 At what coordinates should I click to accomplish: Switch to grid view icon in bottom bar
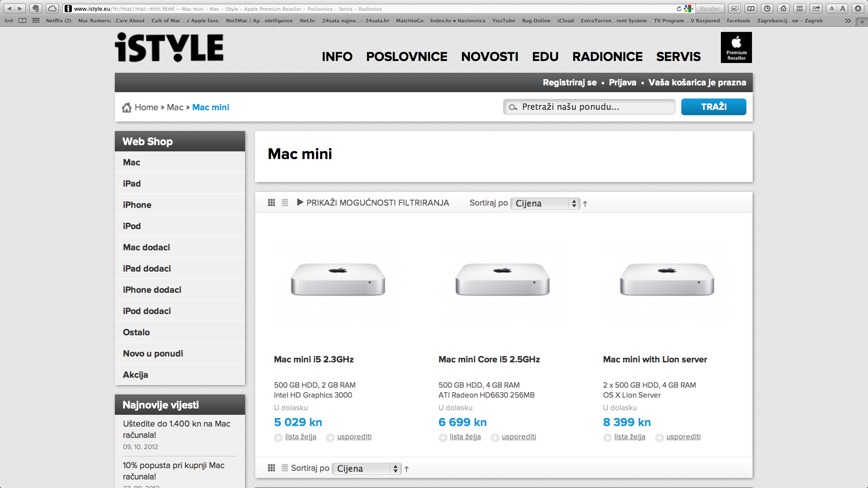pos(271,468)
